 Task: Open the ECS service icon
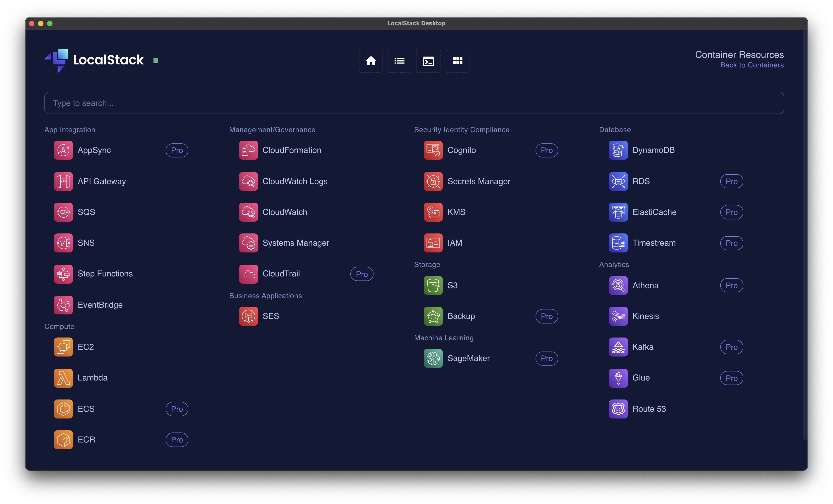pyautogui.click(x=63, y=409)
